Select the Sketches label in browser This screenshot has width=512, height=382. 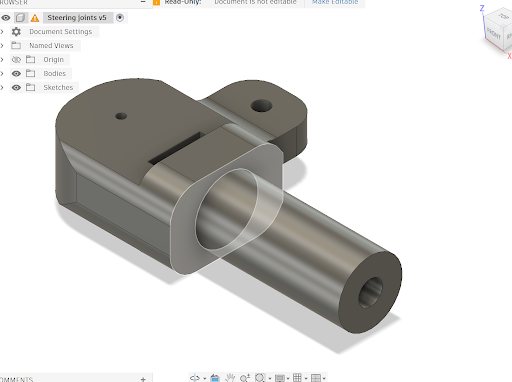[58, 88]
